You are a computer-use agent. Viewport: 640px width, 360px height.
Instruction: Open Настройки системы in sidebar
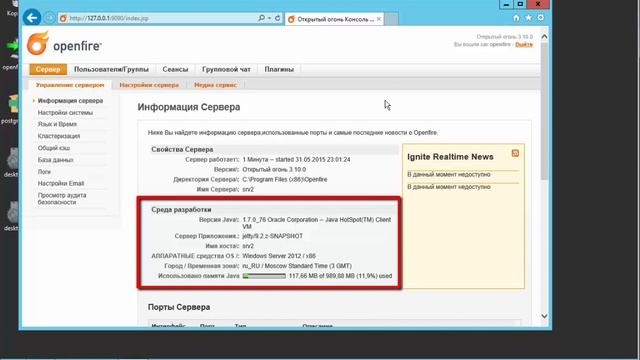click(x=65, y=113)
